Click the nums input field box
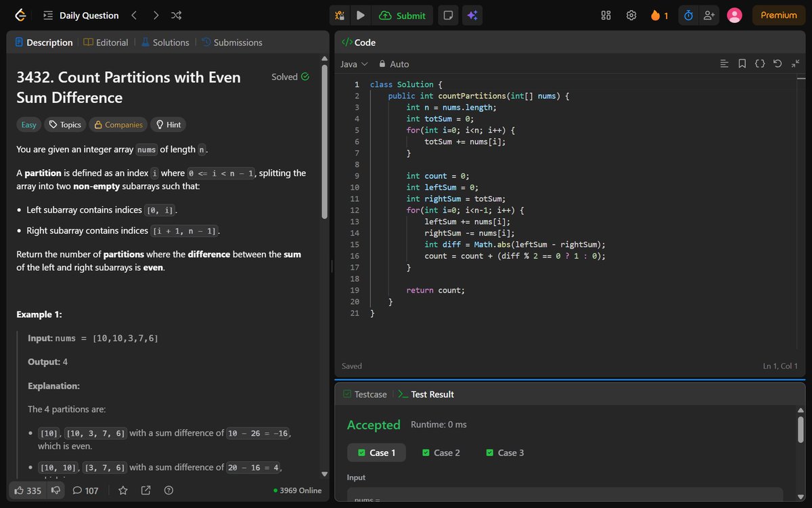The height and width of the screenshot is (508, 812). coord(565,495)
